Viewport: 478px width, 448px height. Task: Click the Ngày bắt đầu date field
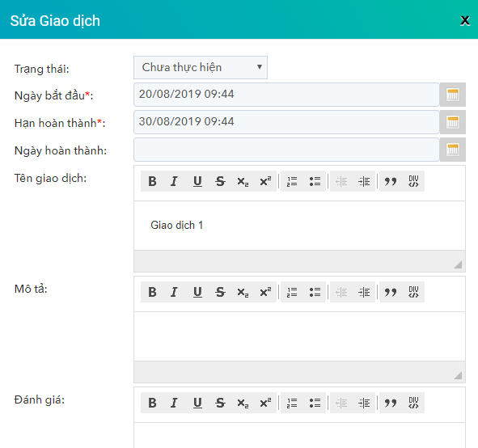(286, 95)
